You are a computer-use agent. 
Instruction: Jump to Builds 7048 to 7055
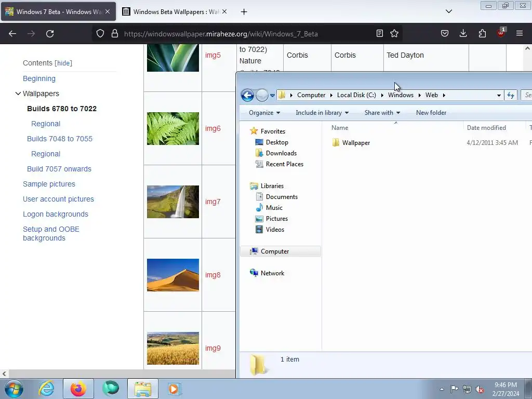coord(60,139)
